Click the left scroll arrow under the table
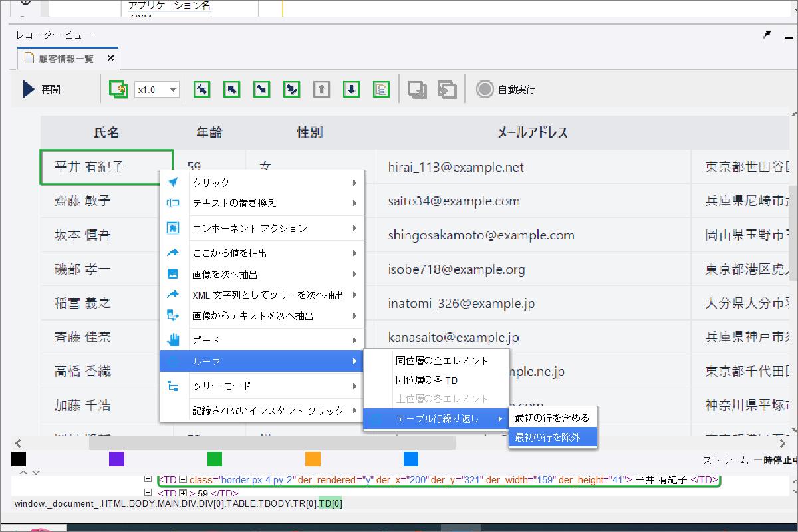The width and height of the screenshot is (798, 532). pyautogui.click(x=19, y=443)
